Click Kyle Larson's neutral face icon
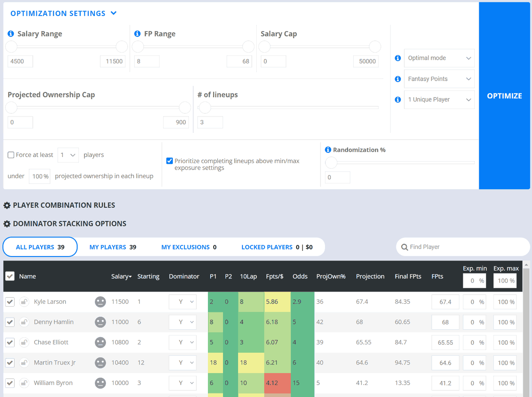This screenshot has width=532, height=397. click(x=101, y=302)
